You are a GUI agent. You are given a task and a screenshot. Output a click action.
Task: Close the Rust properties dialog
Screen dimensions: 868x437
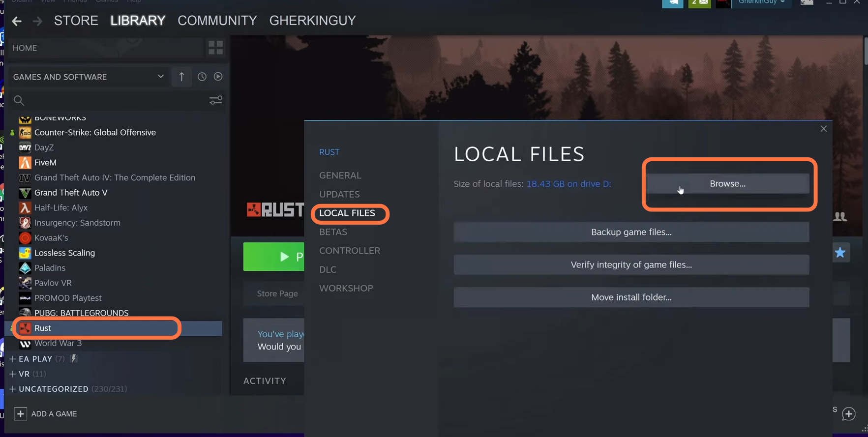[x=824, y=129]
